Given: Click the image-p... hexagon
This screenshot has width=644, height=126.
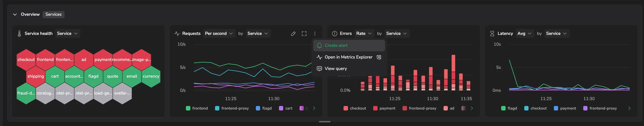Looking at the screenshot, I should point(141,60).
